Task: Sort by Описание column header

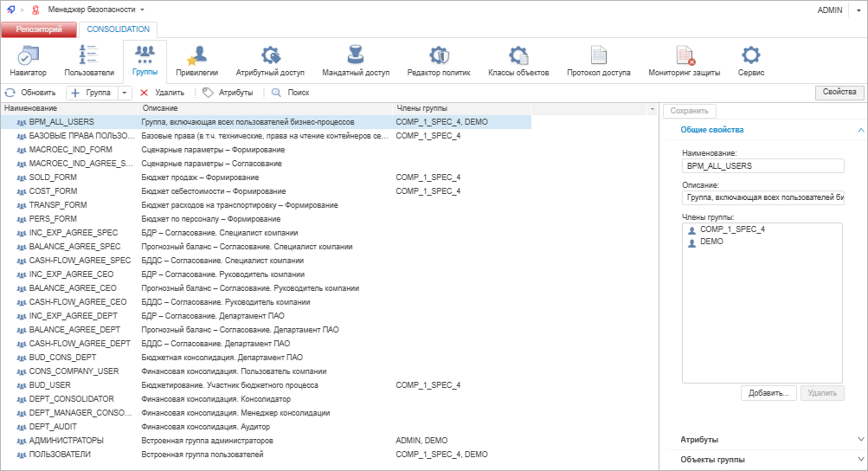Action: coord(266,108)
